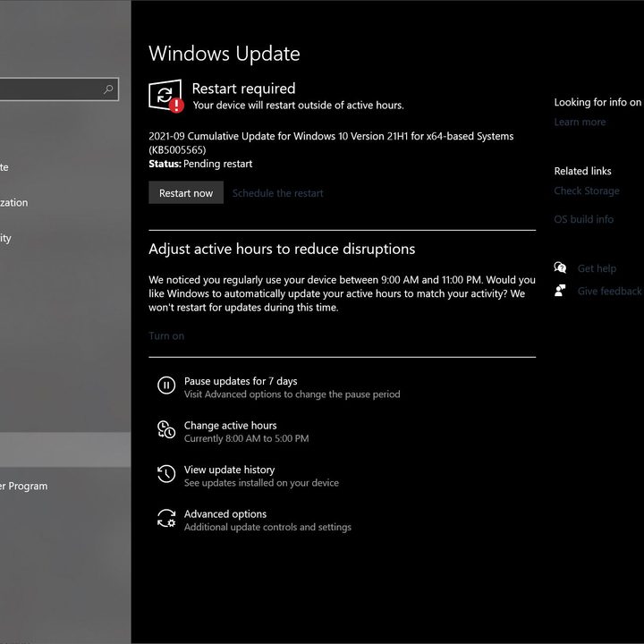Click 'Additional update controls and settings' text
644x644 pixels.
tap(267, 527)
